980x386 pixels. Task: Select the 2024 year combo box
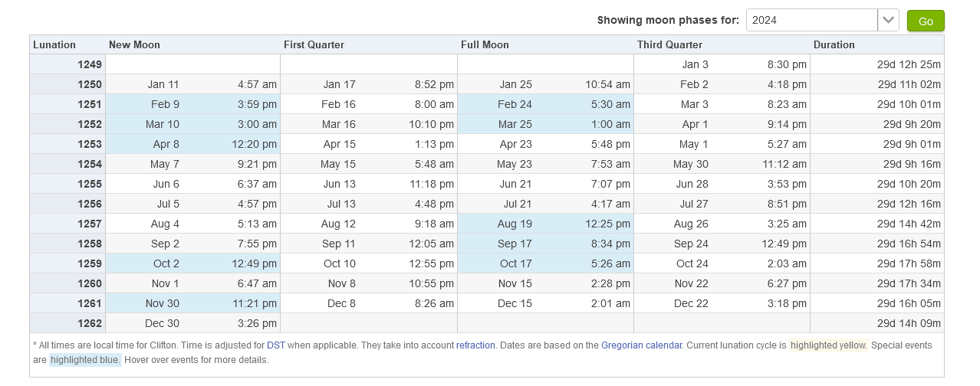click(822, 20)
